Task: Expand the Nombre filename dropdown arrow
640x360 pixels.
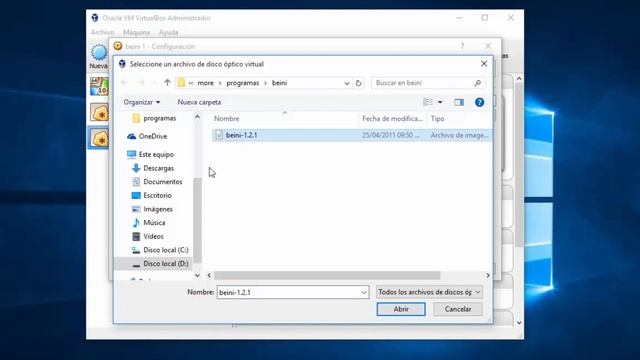Action: coord(364,292)
